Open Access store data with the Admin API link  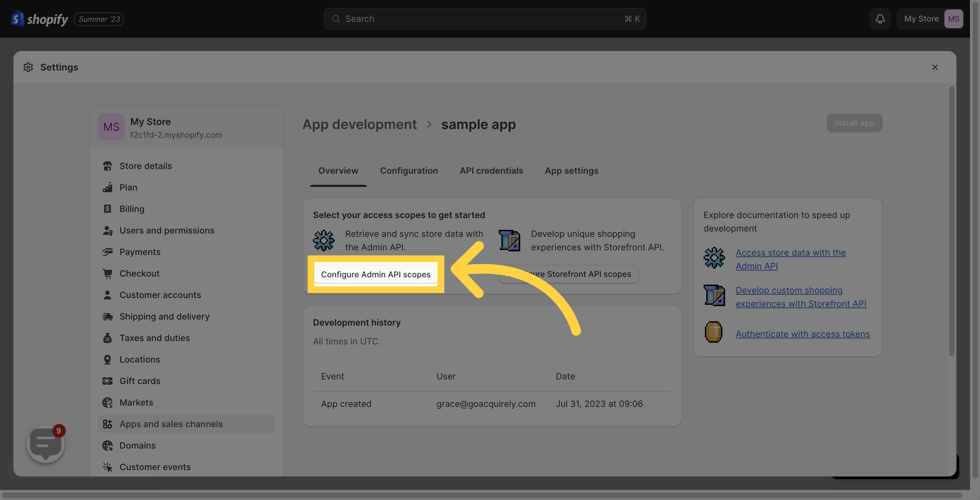click(x=791, y=259)
